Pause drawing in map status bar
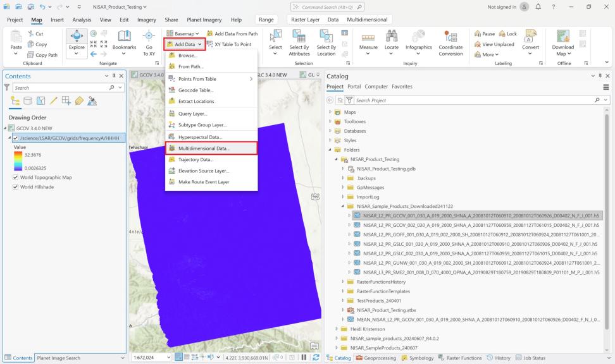 (x=304, y=357)
